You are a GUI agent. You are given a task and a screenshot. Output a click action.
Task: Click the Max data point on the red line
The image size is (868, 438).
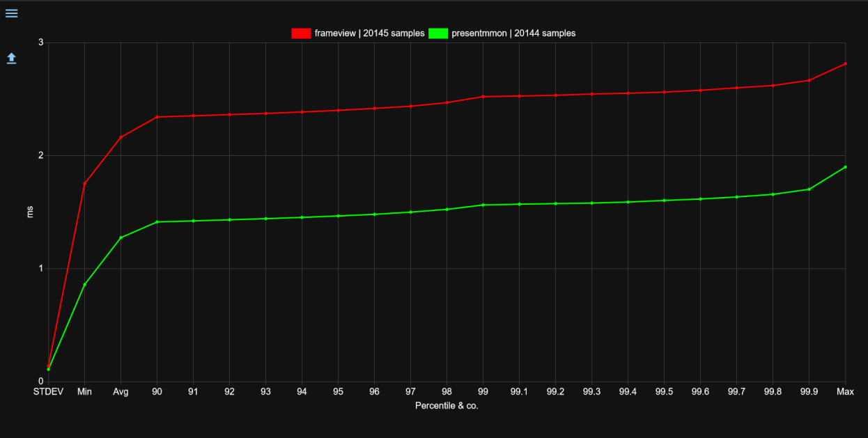[x=845, y=63]
